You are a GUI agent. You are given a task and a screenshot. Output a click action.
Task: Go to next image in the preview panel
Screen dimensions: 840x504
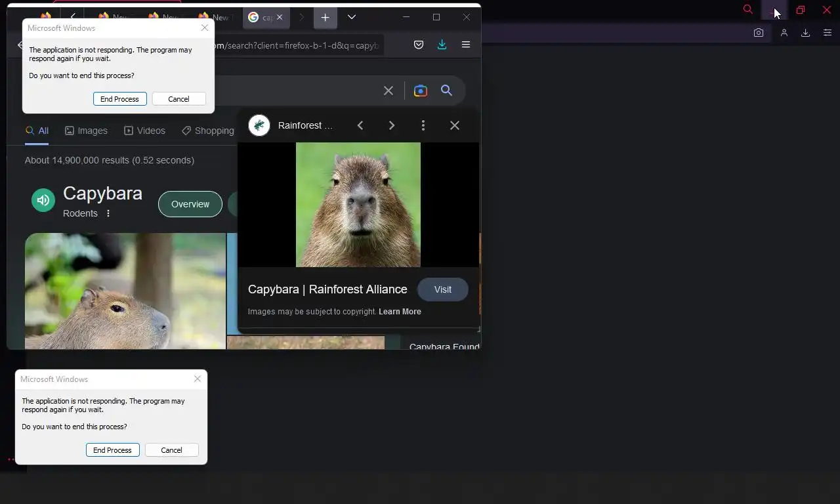[392, 125]
